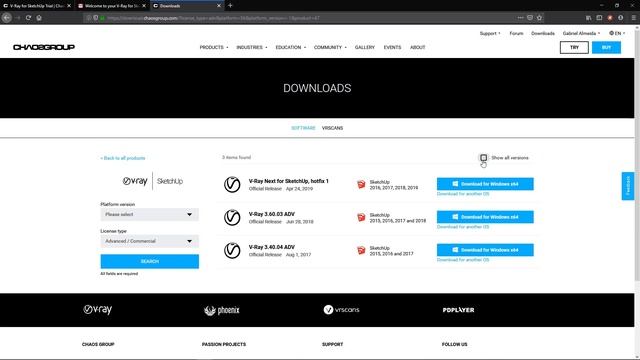Toggle the browser sidebar icon
Image resolution: width=640 pixels, height=360 pixels.
click(x=599, y=18)
